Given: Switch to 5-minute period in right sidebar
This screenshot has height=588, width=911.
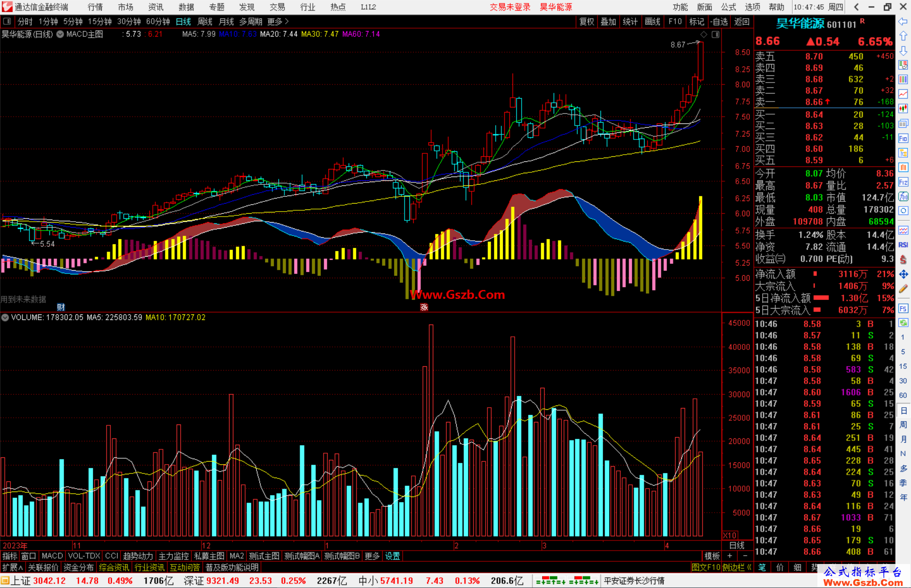Looking at the screenshot, I should point(903,352).
